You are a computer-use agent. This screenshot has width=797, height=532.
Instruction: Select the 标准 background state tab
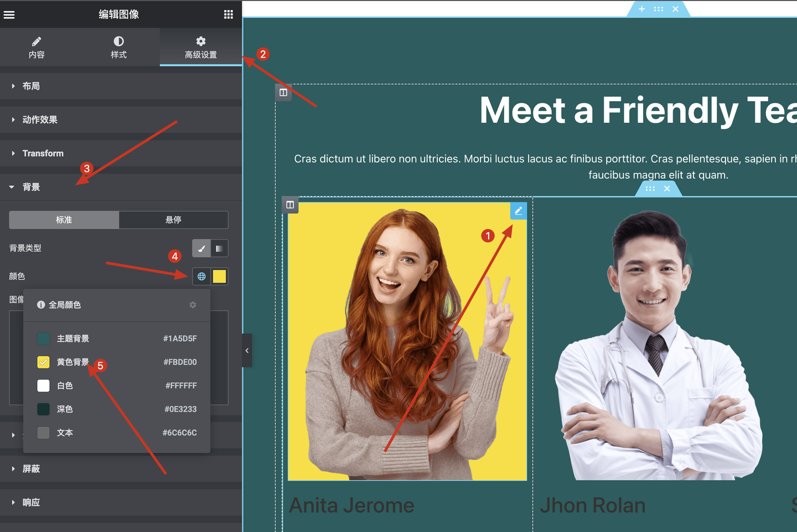[x=64, y=220]
